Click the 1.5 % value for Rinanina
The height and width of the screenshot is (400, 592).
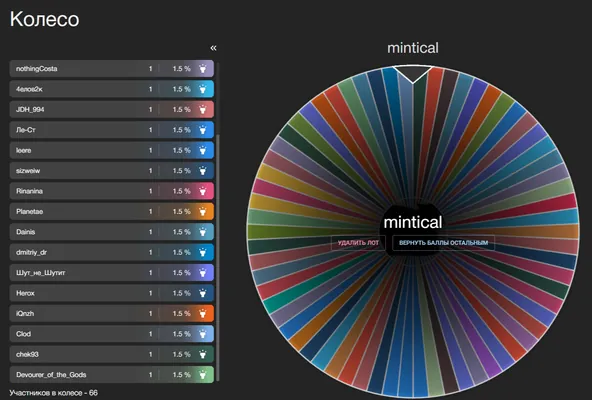pyautogui.click(x=182, y=191)
